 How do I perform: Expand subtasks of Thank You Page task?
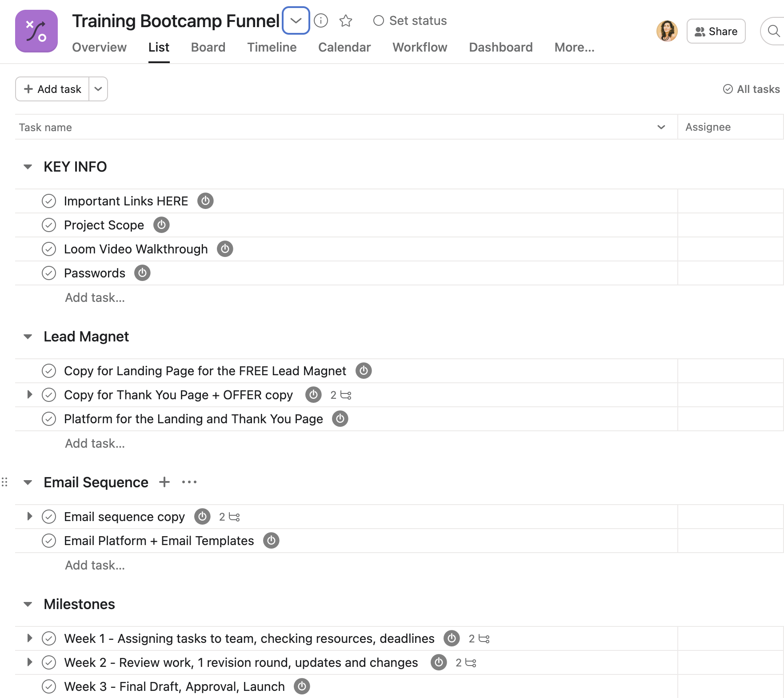(x=29, y=394)
